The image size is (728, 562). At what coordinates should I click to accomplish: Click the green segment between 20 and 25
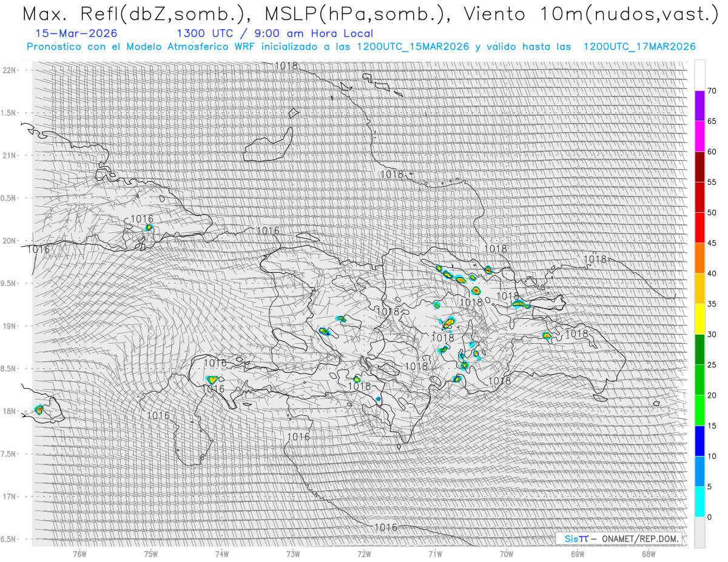click(x=699, y=380)
